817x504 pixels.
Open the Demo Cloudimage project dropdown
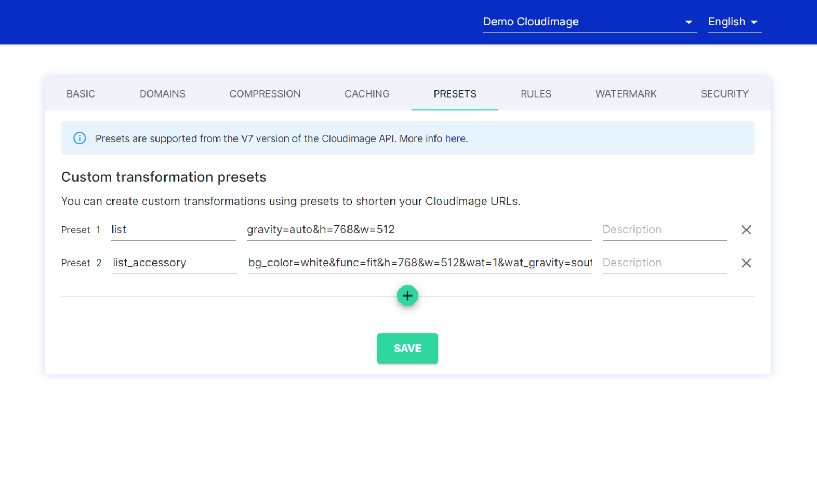tap(589, 22)
